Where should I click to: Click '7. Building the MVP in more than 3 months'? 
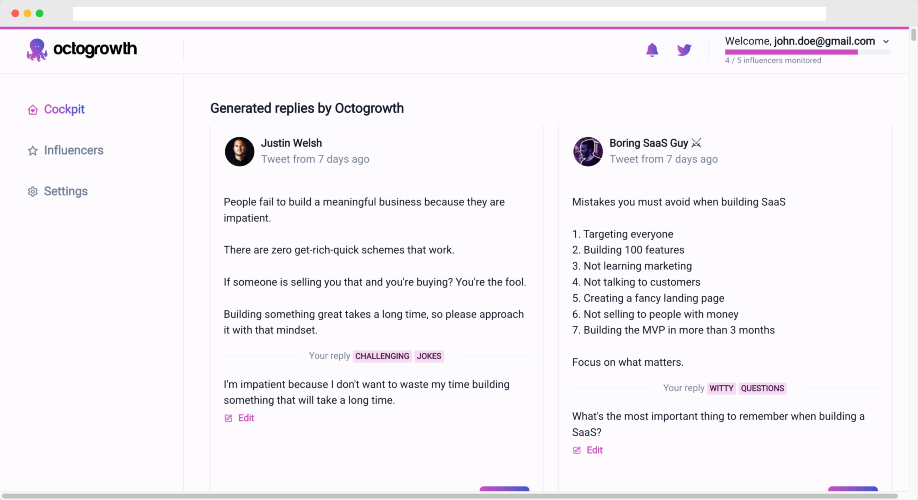673,330
